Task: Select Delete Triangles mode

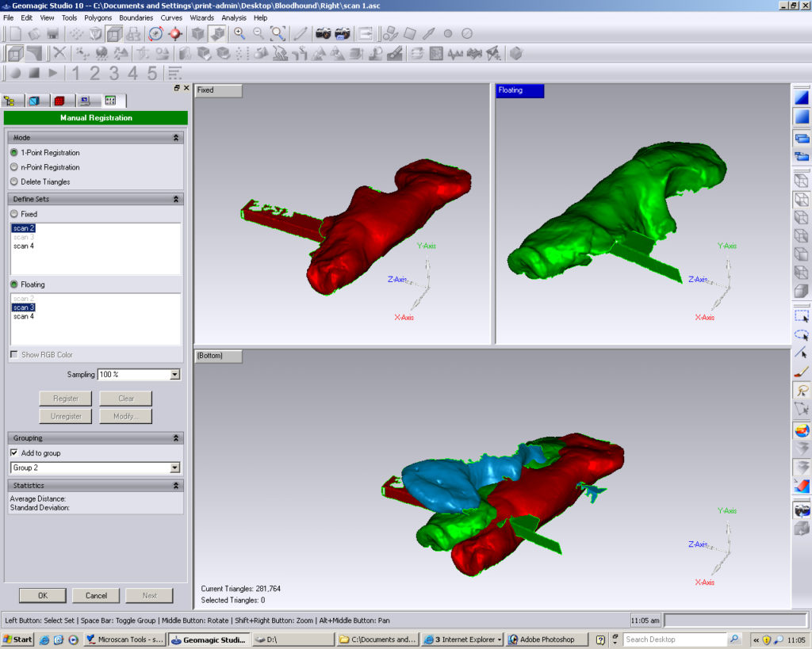Action: [14, 181]
